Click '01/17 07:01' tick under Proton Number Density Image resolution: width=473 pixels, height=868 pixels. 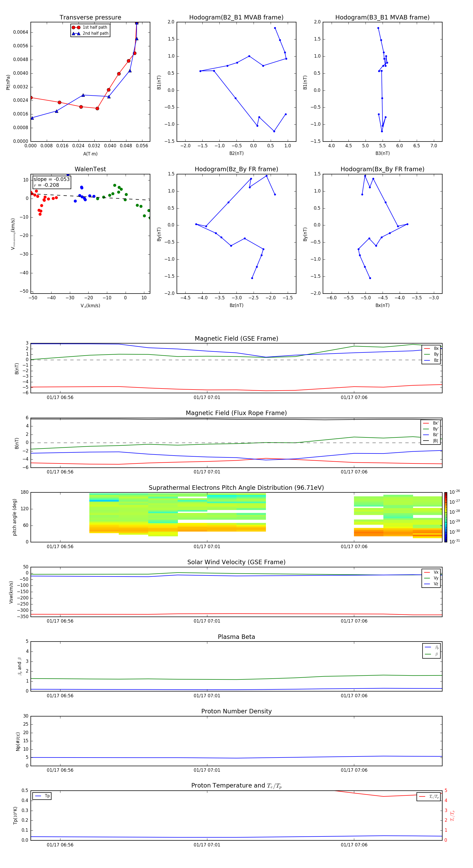tap(207, 770)
